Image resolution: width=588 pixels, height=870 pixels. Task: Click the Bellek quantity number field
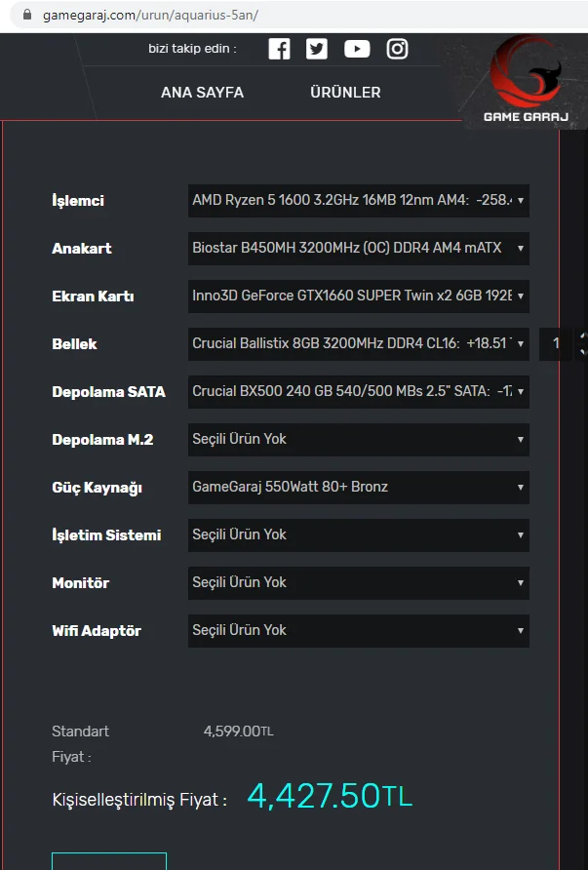[x=556, y=343]
